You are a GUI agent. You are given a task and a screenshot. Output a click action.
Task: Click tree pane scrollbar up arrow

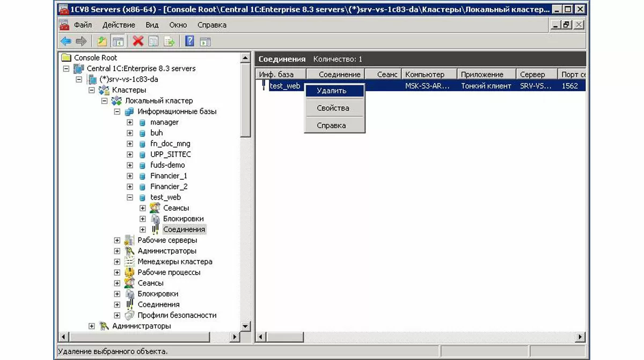[x=245, y=58]
